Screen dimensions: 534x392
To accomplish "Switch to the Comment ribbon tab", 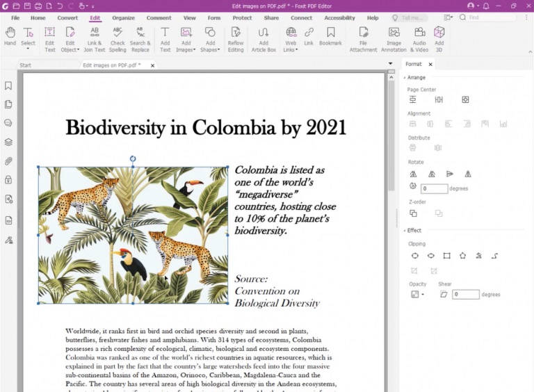I will (159, 17).
